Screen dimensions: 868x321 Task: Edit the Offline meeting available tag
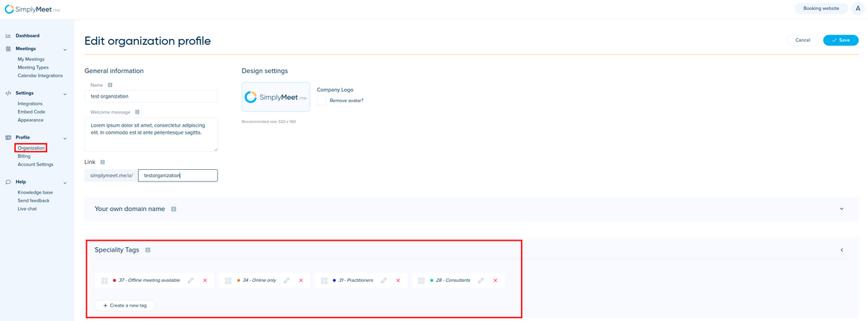click(190, 281)
